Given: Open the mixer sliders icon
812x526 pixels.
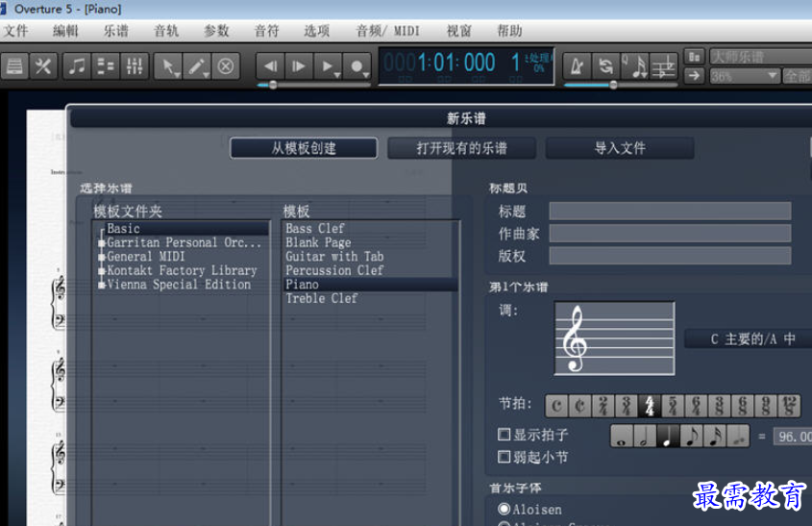Looking at the screenshot, I should (135, 66).
